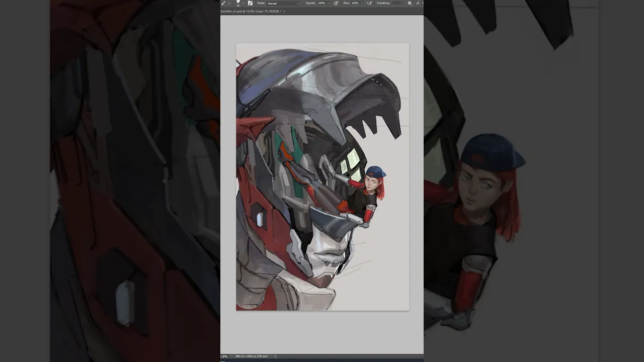Click the Flow percentage field

click(x=355, y=3)
